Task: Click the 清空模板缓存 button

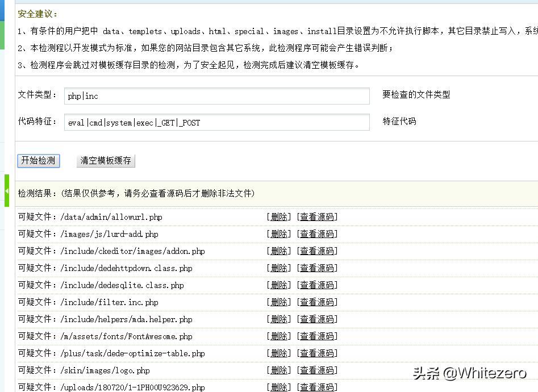Action: [105, 161]
